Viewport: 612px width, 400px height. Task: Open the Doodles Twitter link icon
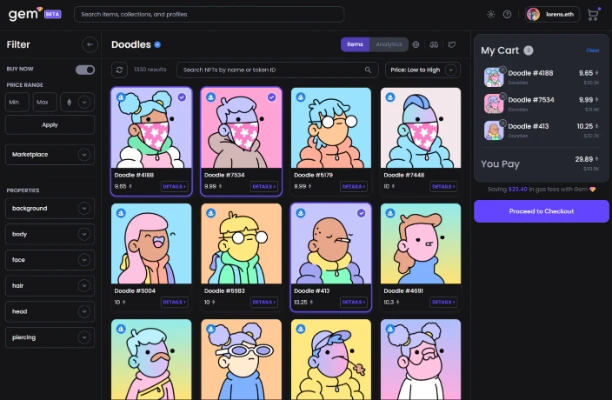452,44
